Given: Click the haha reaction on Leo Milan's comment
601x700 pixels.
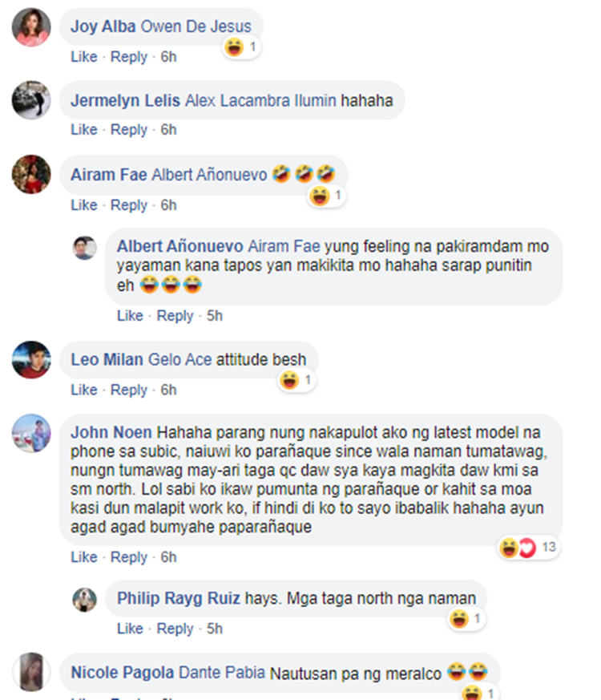Looking at the screenshot, I should point(289,380).
